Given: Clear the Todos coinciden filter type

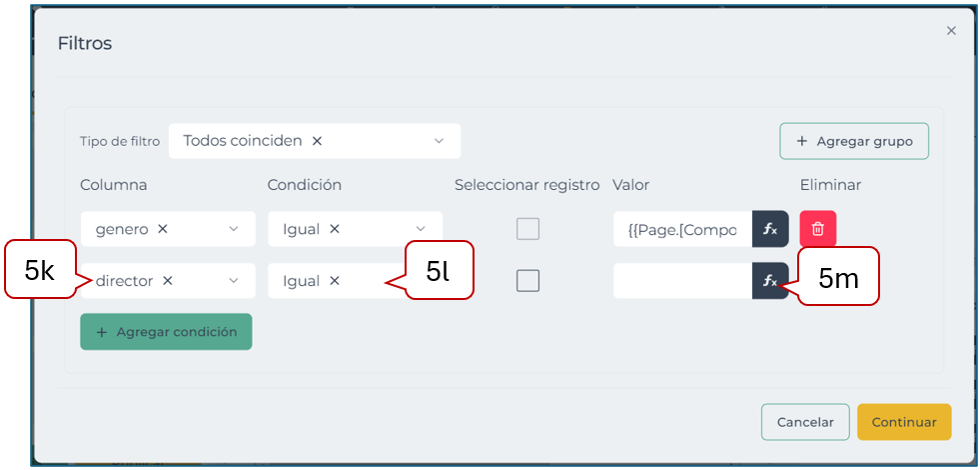Looking at the screenshot, I should click(x=317, y=141).
